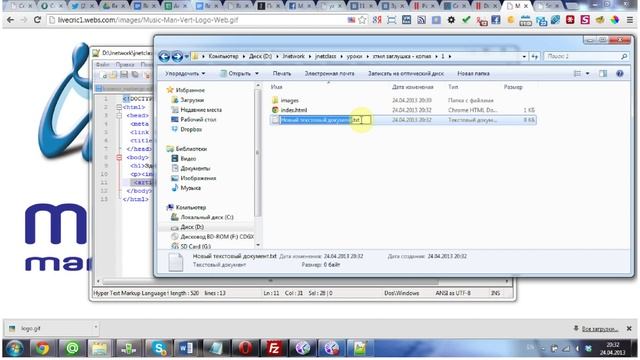Click the Chrome back arrow
The width and height of the screenshot is (640, 360).
tap(10, 20)
